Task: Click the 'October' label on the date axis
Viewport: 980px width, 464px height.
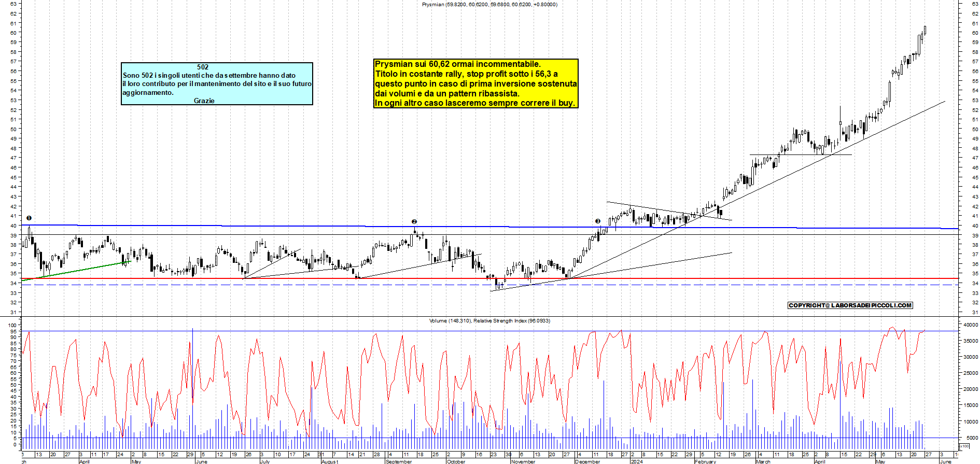Action: (456, 461)
